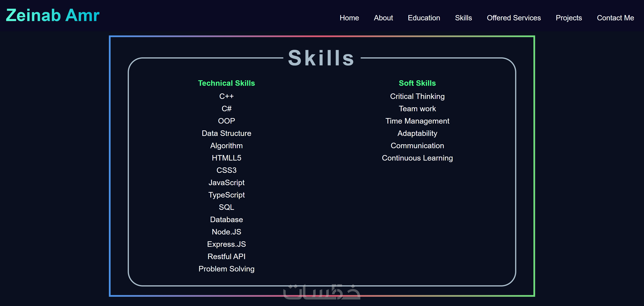
Task: Click the Time Management item
Action: pos(417,121)
